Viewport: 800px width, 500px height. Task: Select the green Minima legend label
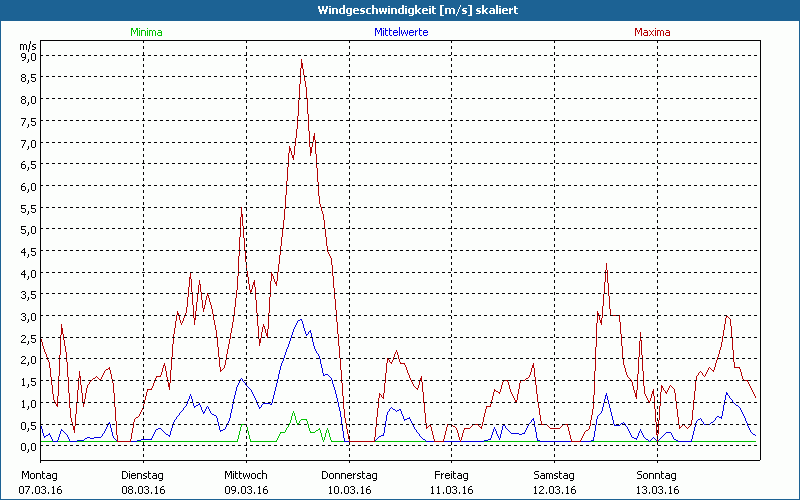click(146, 32)
